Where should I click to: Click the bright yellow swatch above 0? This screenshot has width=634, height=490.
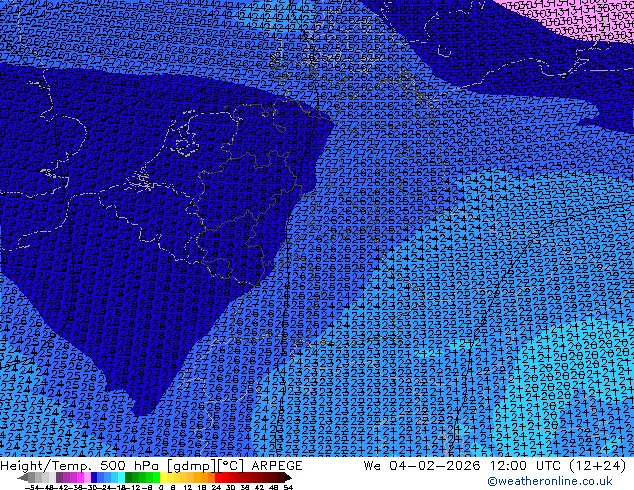tap(163, 477)
